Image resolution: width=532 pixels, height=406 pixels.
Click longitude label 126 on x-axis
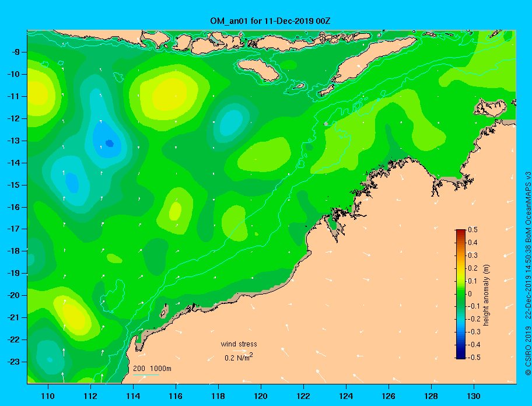tap(388, 396)
